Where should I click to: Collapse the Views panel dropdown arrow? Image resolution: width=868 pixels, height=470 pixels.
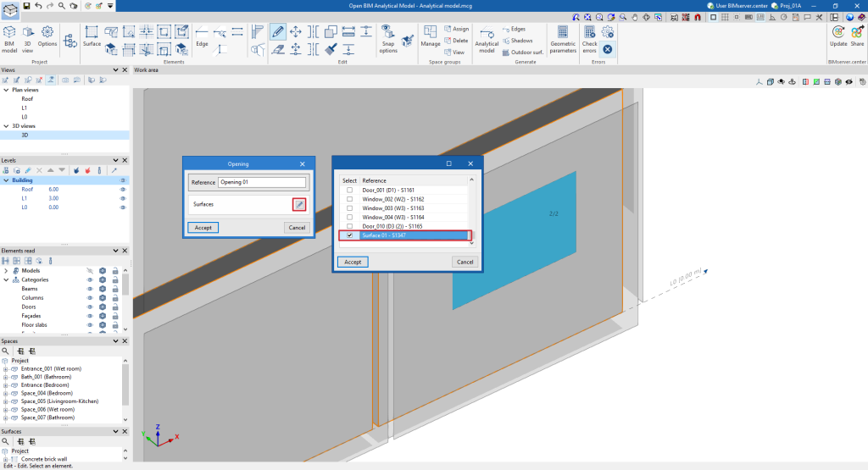(x=115, y=70)
